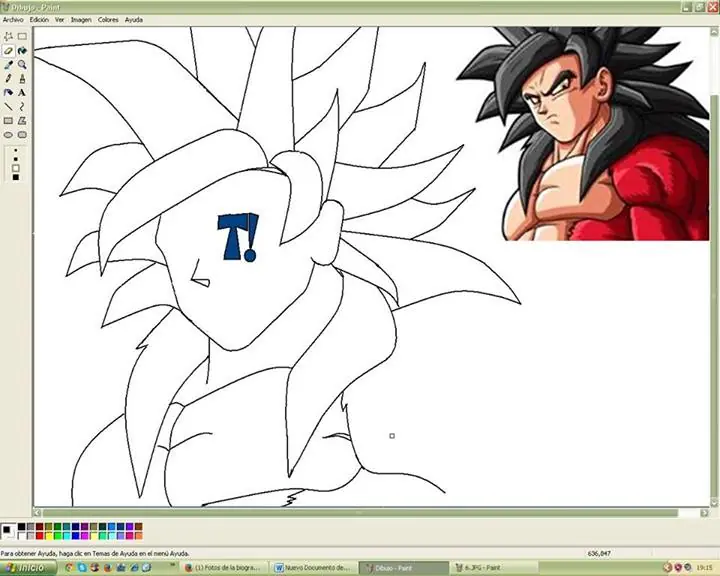Click the horizontal scrollbar right arrow
The width and height of the screenshot is (720, 576).
pos(705,513)
